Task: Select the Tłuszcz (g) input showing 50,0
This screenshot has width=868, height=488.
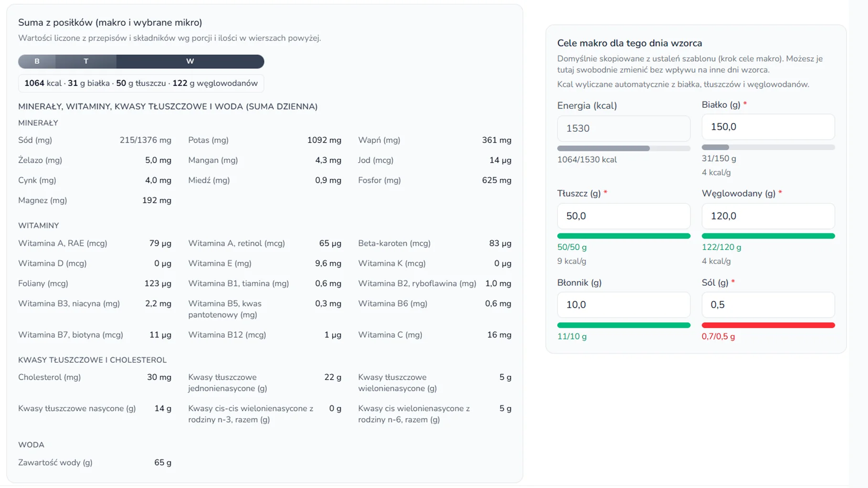Action: pos(623,216)
